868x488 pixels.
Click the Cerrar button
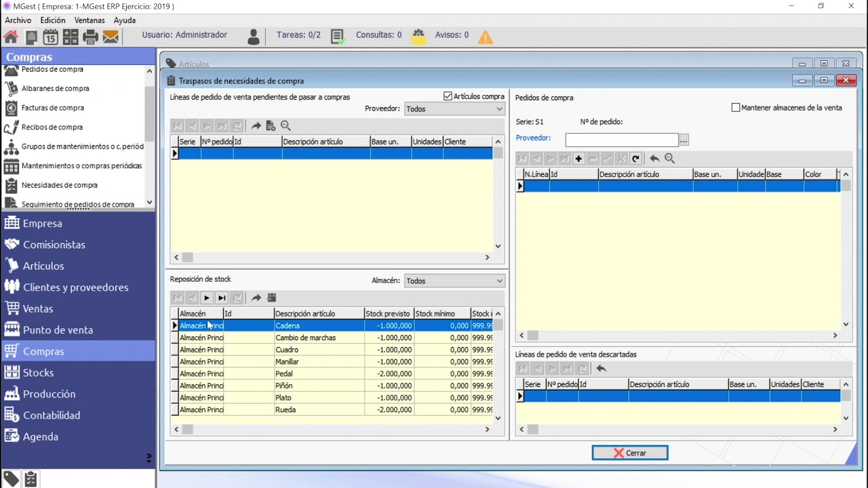(x=630, y=453)
